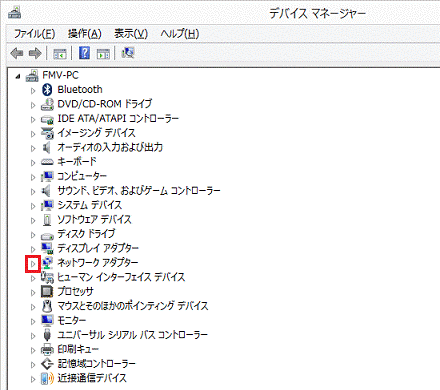
Task: Select the ヒューマン インターフェイス デバイス label
Action: 121,277
